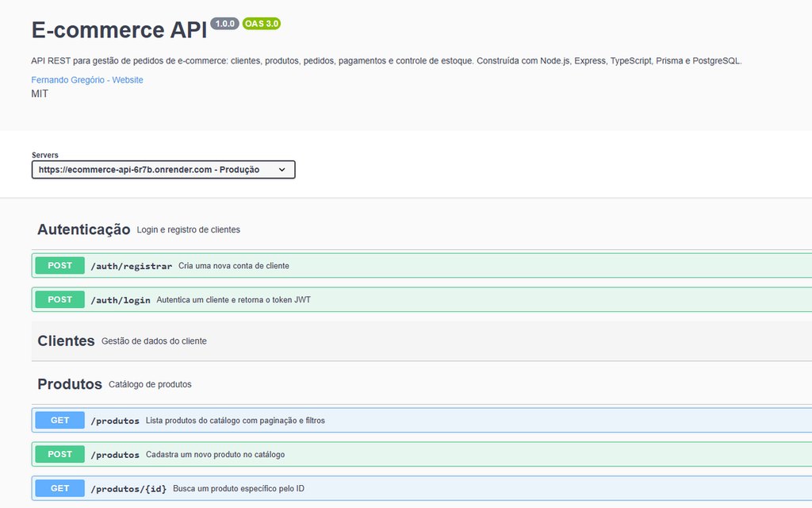This screenshot has height=508, width=812.
Task: Click the Servers label
Action: [x=45, y=155]
